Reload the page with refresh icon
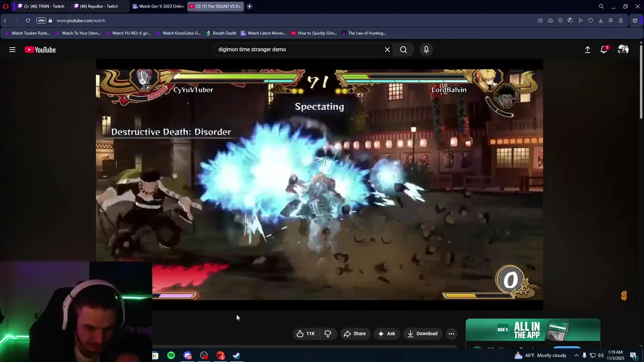Image resolution: width=644 pixels, height=362 pixels. click(x=28, y=21)
